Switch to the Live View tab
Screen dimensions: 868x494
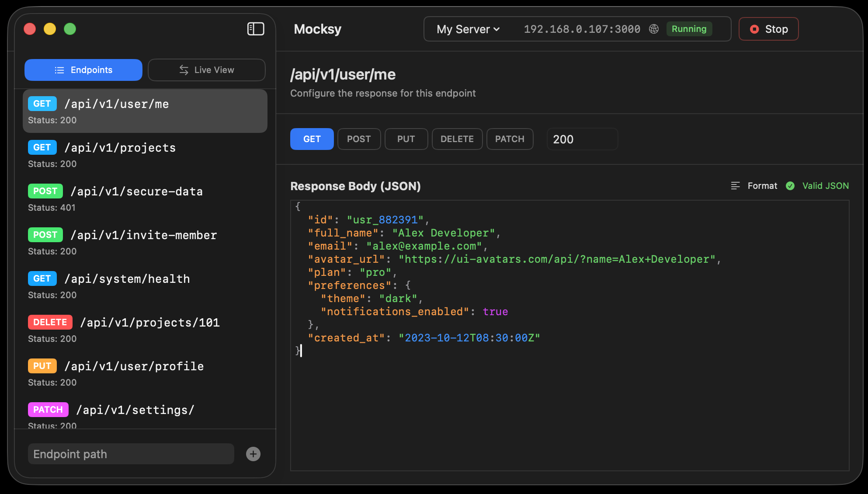click(206, 70)
